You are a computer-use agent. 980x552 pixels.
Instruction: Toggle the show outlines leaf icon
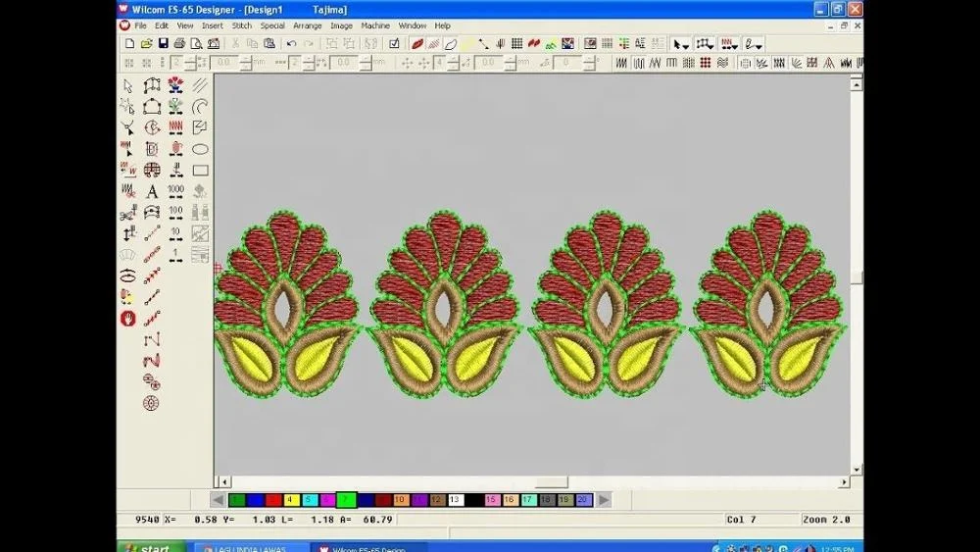[451, 44]
